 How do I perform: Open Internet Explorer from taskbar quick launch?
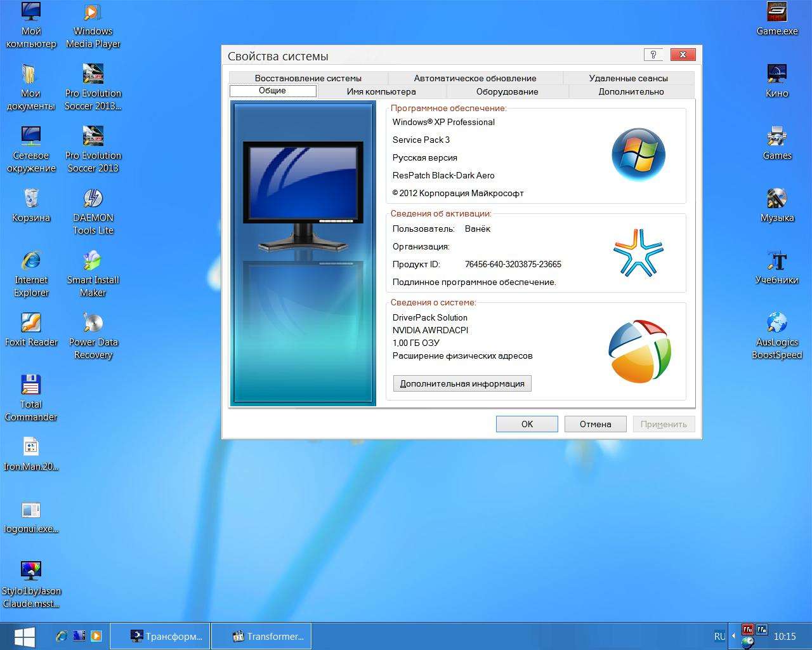[x=62, y=636]
